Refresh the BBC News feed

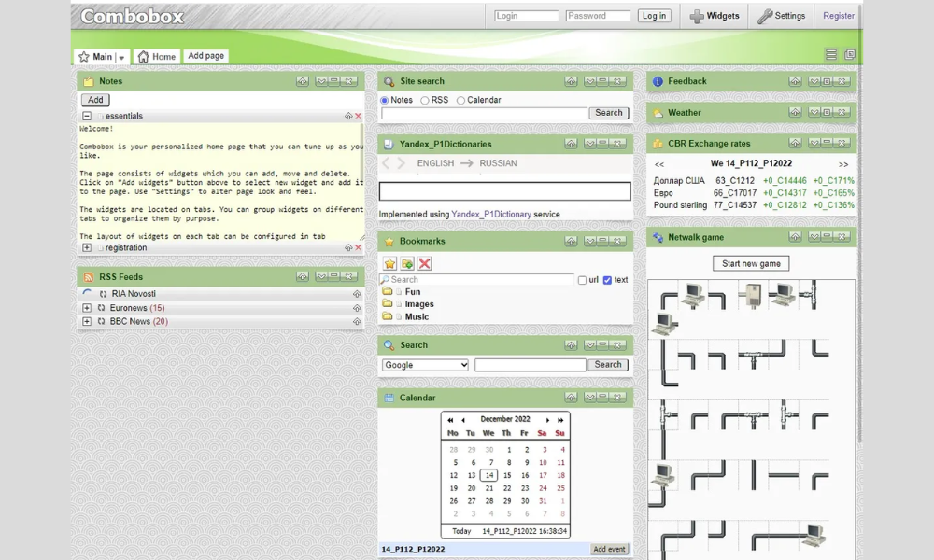(x=101, y=321)
